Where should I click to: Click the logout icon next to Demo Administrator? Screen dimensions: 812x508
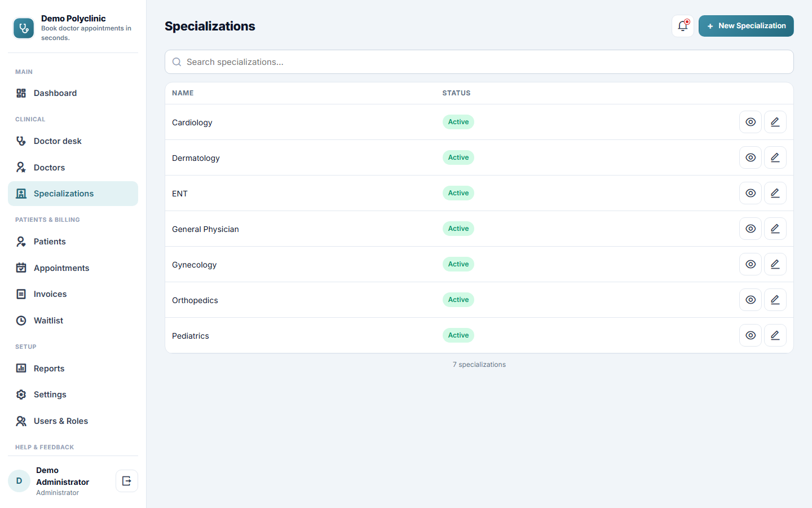[x=127, y=481]
